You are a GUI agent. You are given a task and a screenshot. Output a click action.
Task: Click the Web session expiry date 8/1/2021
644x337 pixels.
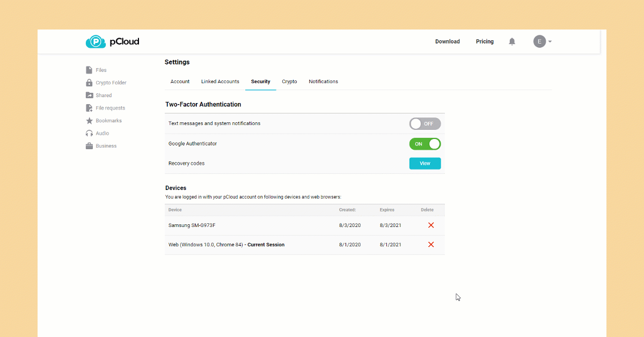pyautogui.click(x=390, y=245)
